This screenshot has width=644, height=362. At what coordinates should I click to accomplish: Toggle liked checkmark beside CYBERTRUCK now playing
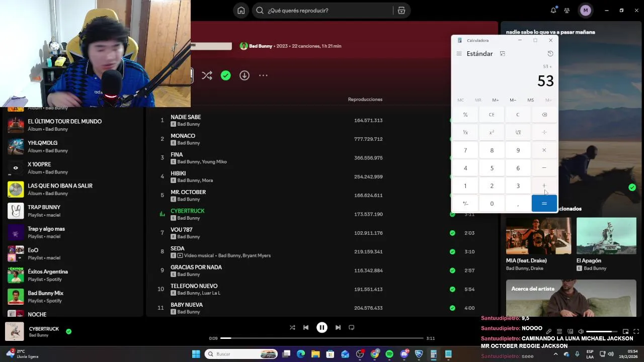coord(68,332)
